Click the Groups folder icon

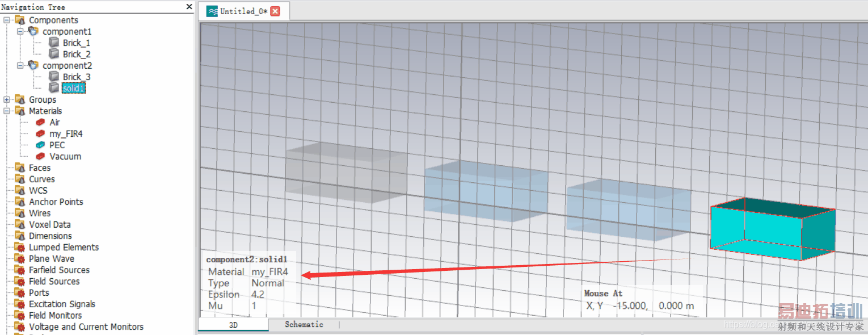tap(20, 99)
